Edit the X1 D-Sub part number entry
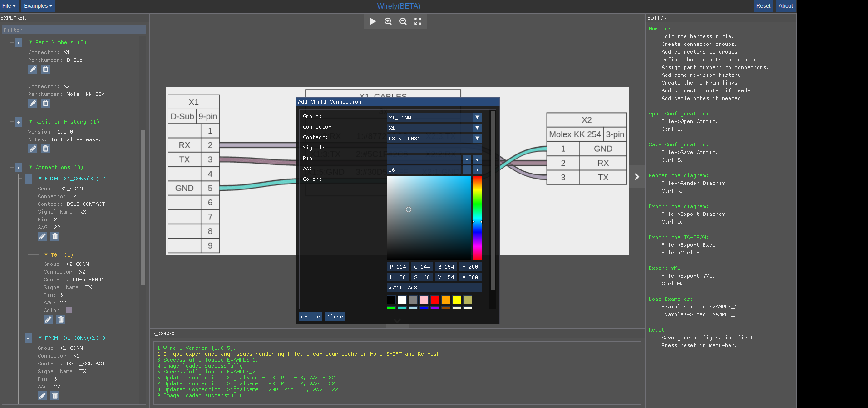The image size is (868, 408). 33,69
